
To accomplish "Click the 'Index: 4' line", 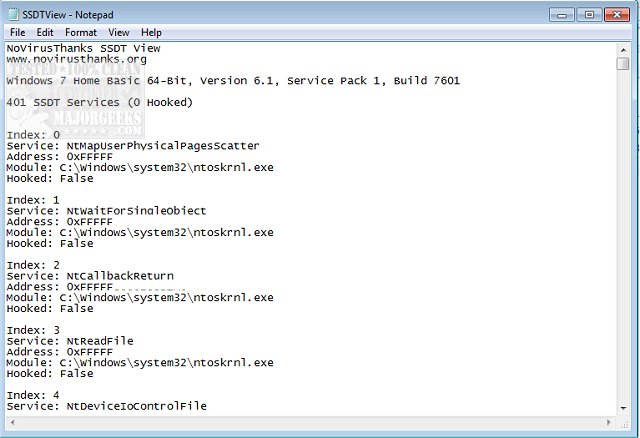I will pos(33,395).
